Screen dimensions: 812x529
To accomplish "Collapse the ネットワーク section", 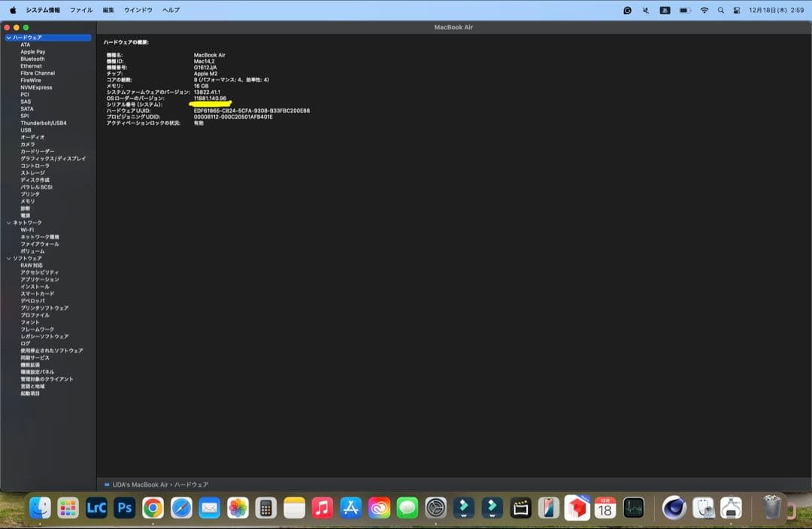I will (8, 223).
